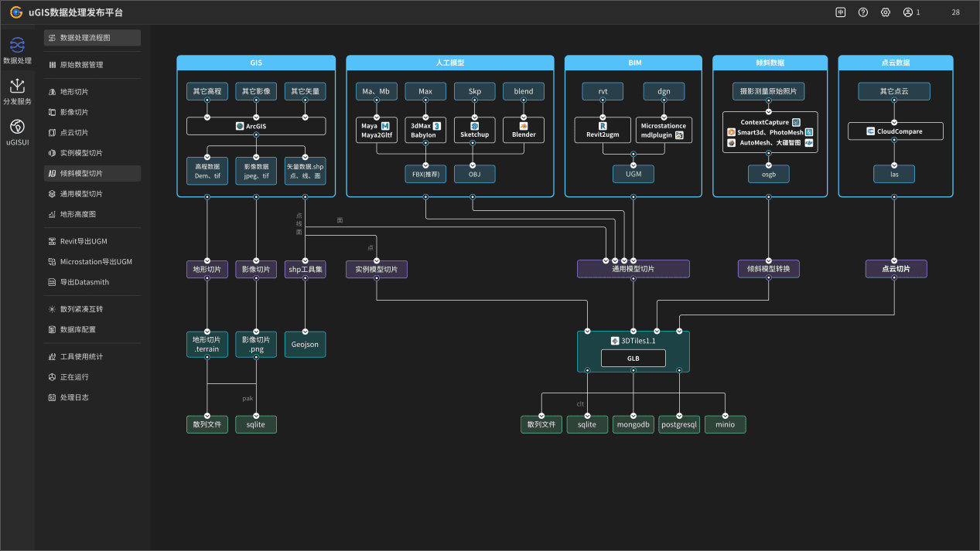
Task: Click the uGIS logo icon
Action: (x=16, y=12)
